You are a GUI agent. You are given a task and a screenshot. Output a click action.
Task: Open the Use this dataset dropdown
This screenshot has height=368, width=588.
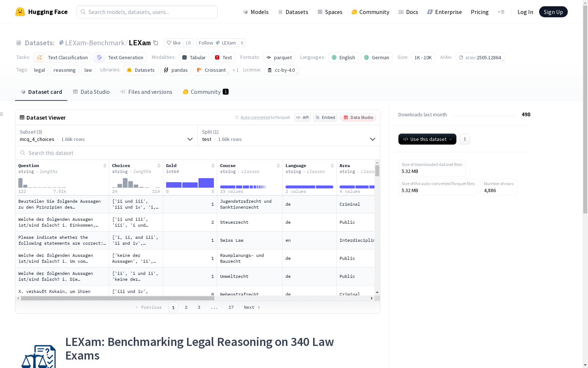click(427, 139)
